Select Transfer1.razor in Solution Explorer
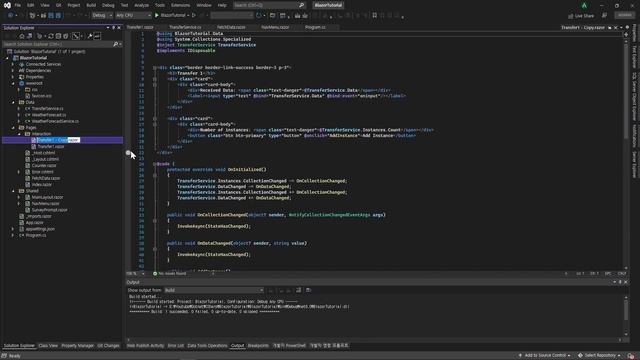 (x=51, y=147)
